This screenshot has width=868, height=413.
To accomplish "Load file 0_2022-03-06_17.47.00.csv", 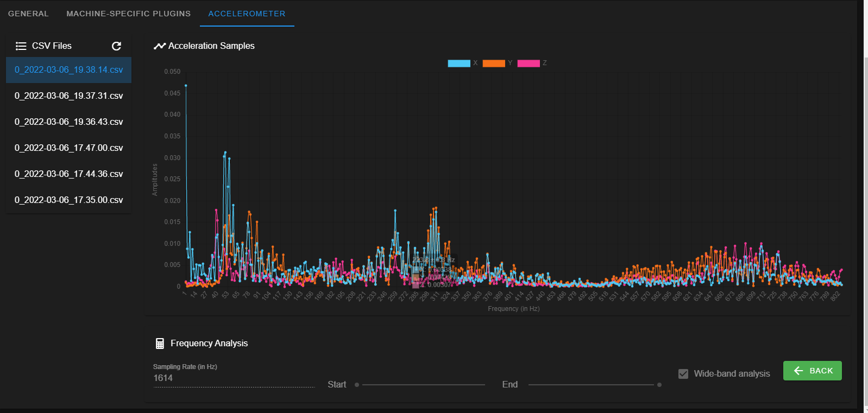I will click(x=68, y=148).
